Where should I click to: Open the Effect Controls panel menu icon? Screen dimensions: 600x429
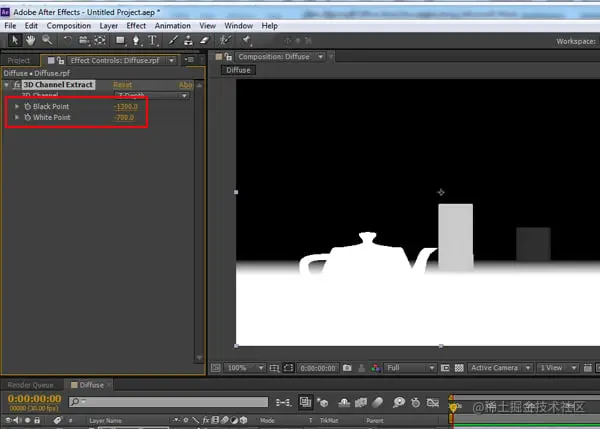pos(189,60)
